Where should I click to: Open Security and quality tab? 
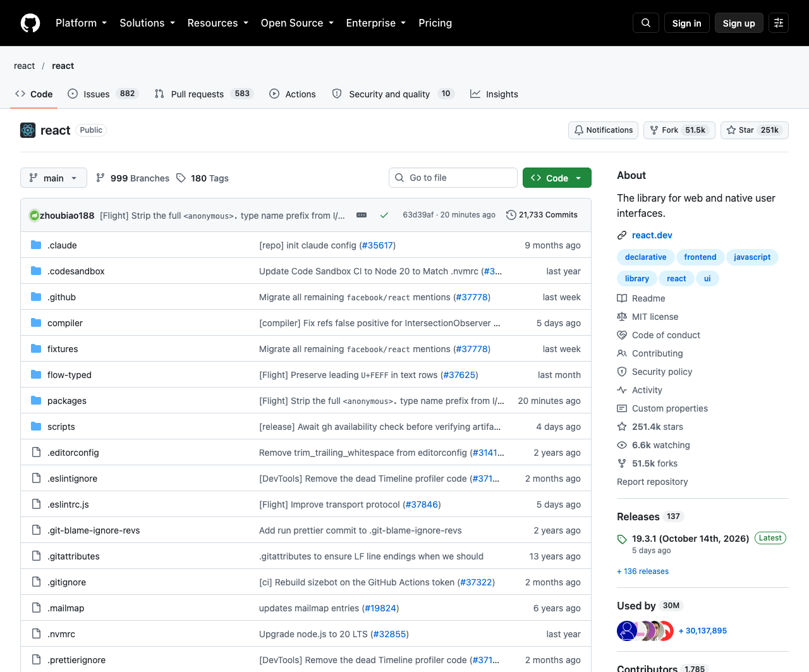[393, 94]
